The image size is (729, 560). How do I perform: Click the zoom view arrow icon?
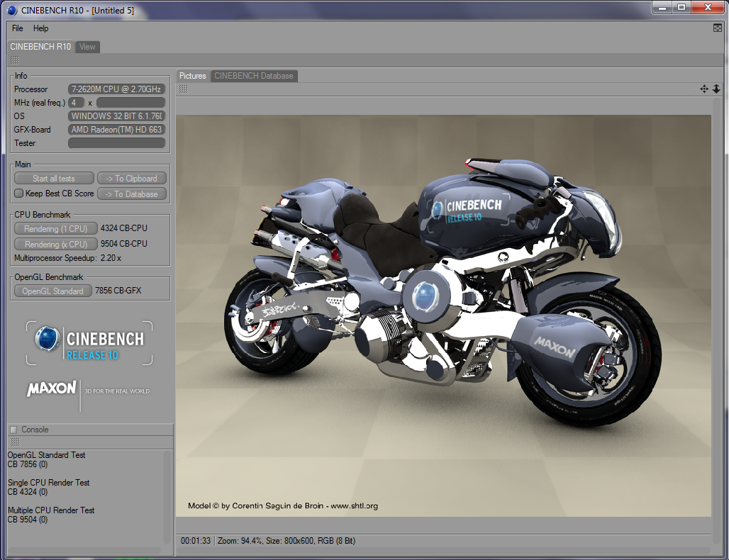point(716,89)
